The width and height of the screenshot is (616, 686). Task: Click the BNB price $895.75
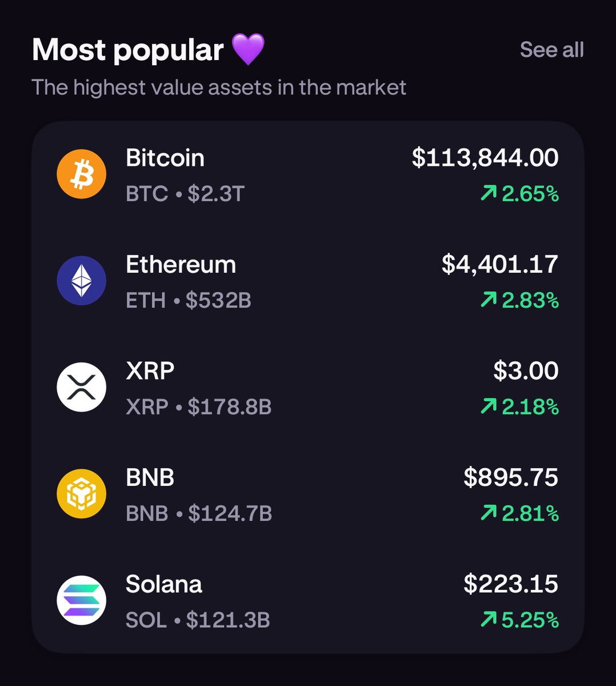pos(511,477)
